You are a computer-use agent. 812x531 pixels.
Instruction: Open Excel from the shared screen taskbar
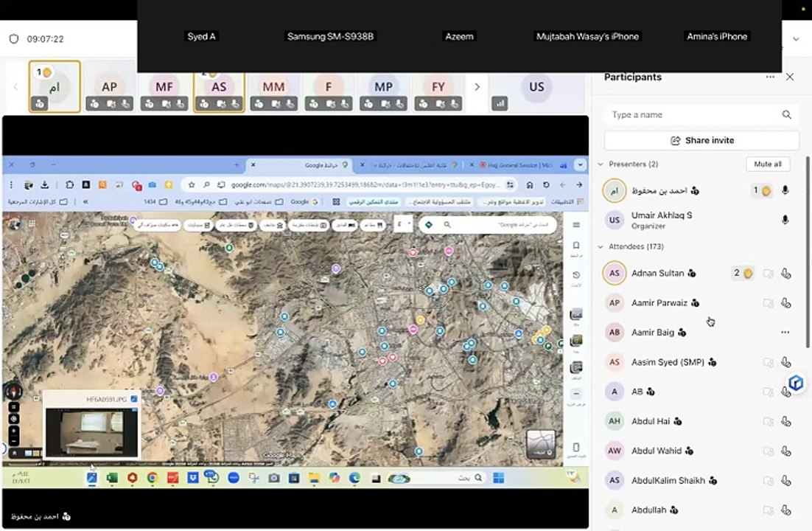tap(112, 478)
